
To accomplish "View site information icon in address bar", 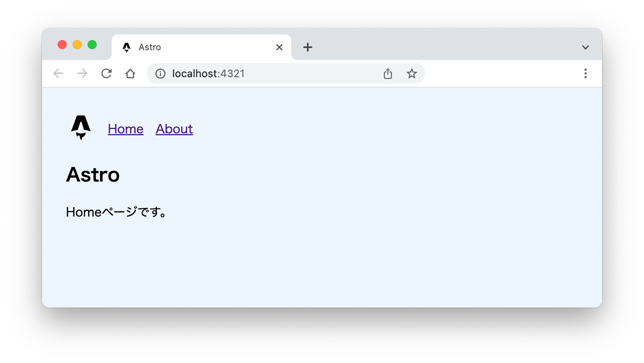I will click(x=161, y=73).
